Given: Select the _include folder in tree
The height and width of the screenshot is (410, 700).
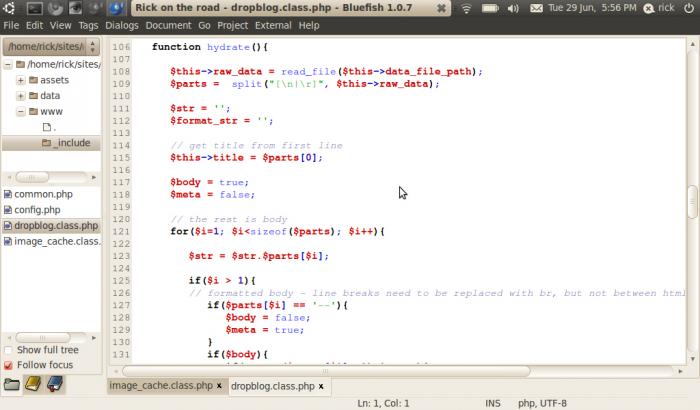Looking at the screenshot, I should (66, 143).
